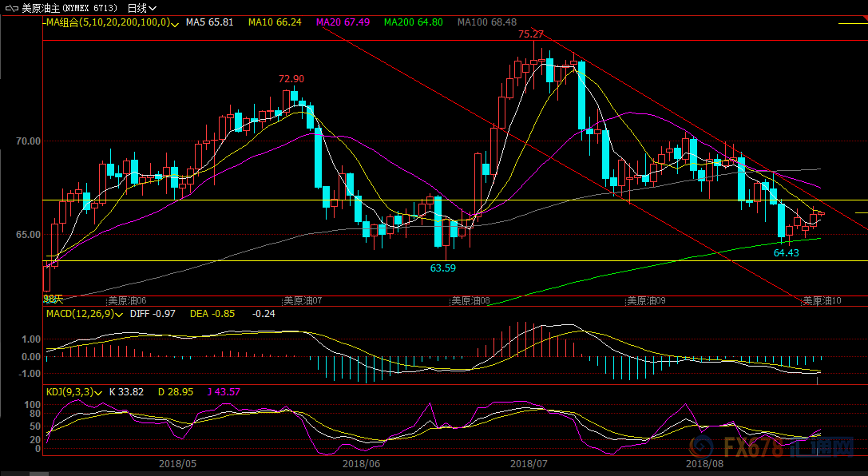Open the MACD(12,26,9) parameter dropdown

(x=121, y=315)
